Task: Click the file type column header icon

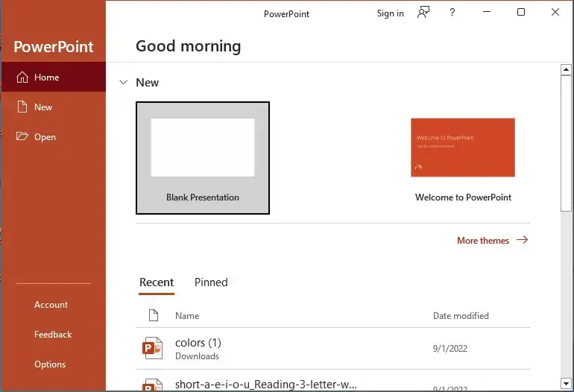Action: 154,315
